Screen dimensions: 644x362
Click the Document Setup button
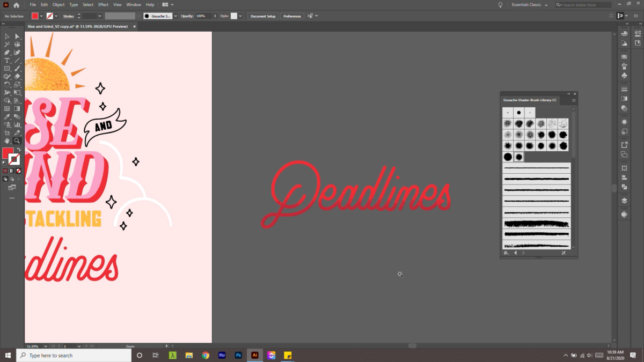pos(262,16)
